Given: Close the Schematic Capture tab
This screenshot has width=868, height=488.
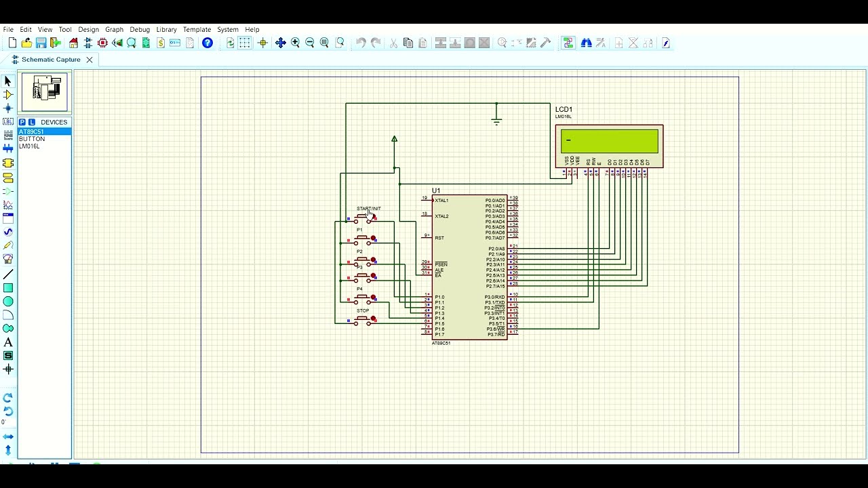Looking at the screenshot, I should 90,60.
